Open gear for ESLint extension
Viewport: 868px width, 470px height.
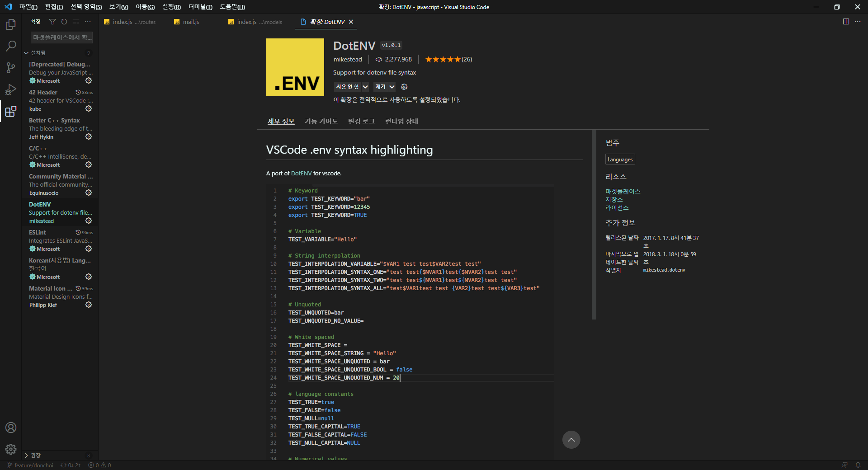coord(89,249)
